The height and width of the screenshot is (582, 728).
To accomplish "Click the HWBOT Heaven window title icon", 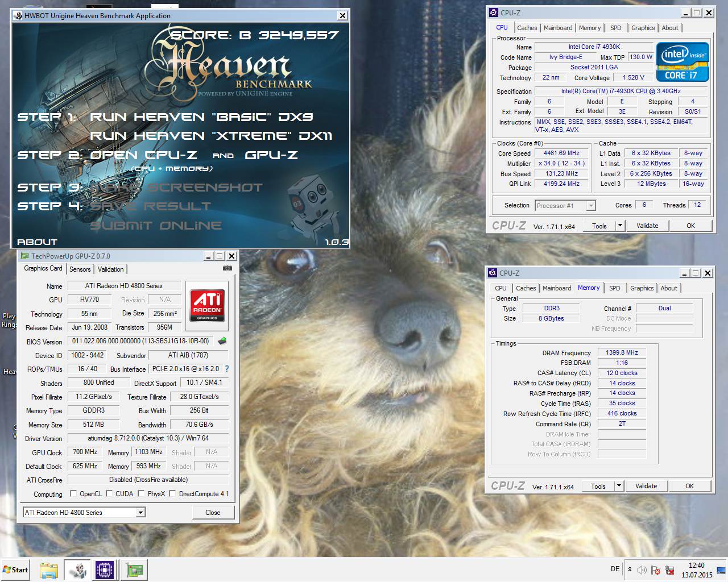I will [x=18, y=16].
